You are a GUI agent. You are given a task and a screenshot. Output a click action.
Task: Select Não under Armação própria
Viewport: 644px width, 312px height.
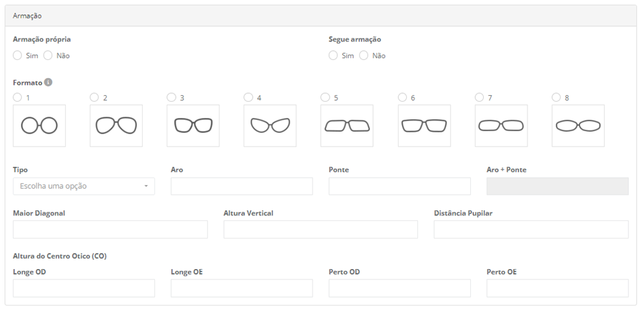tap(48, 55)
